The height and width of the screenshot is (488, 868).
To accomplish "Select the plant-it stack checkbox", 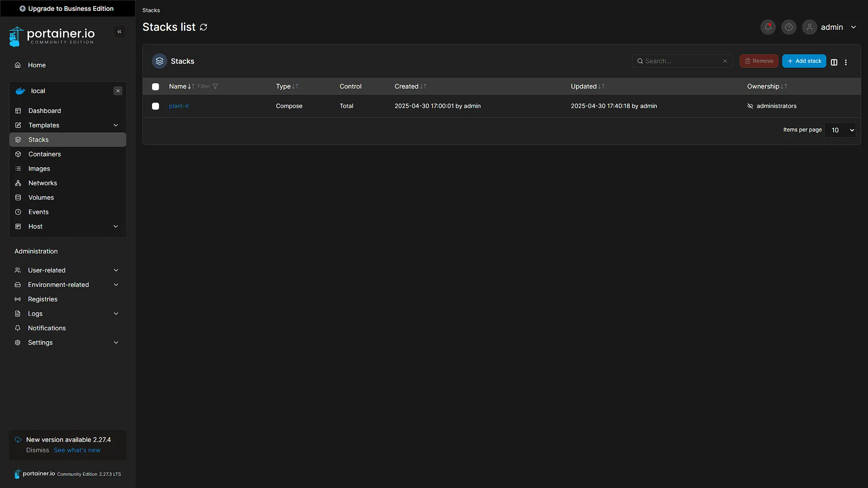I will click(156, 106).
